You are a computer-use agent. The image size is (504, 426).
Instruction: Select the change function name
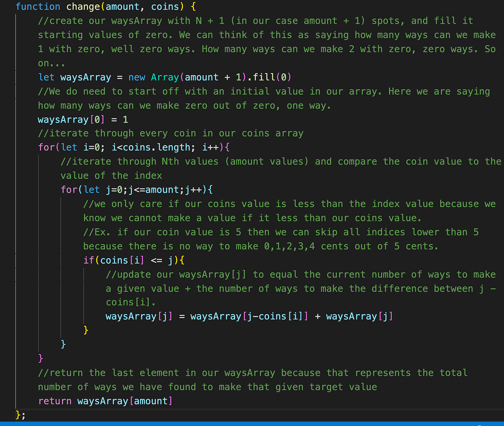[83, 6]
